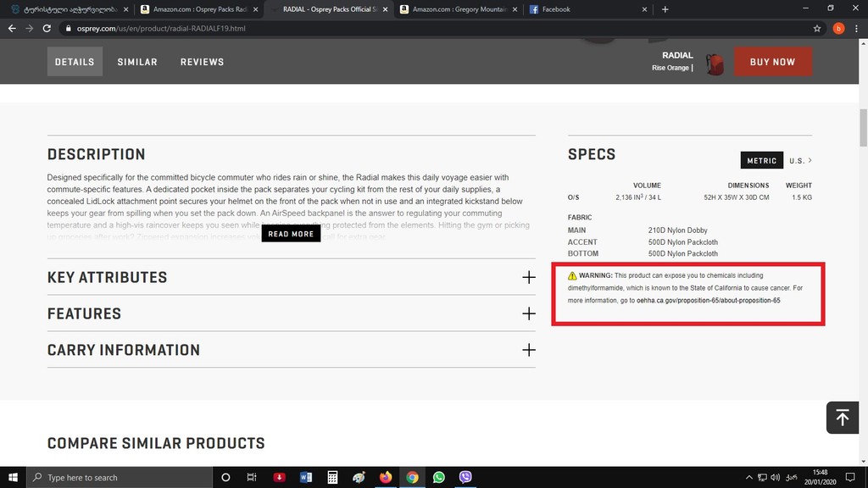Screen dimensions: 868x488
Task: Click the '52H X 35W X 30D CM' dimensions
Action: [737, 197]
